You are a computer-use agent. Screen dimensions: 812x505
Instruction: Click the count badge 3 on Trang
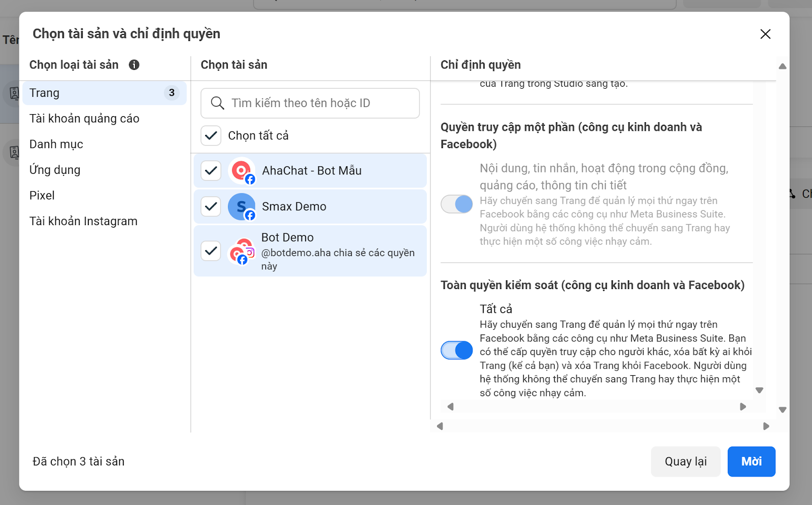172,93
